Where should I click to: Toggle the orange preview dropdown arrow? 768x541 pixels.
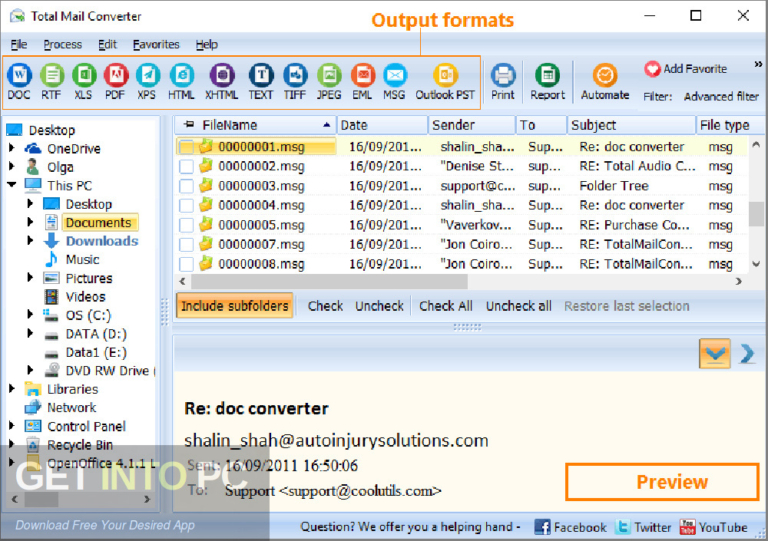[715, 353]
